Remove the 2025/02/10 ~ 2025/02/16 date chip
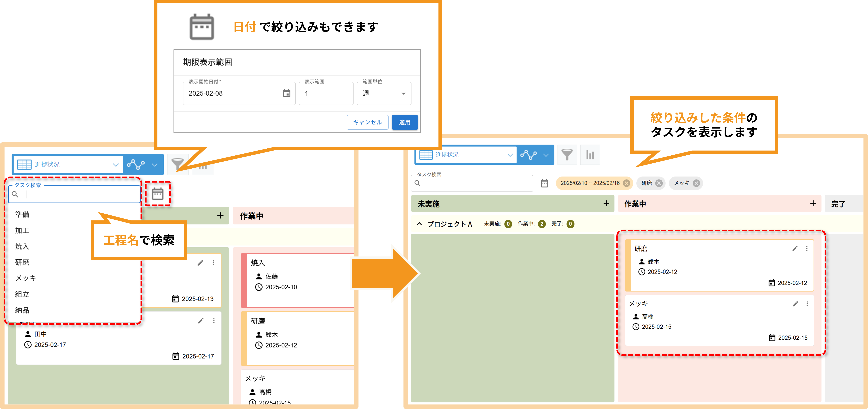The height and width of the screenshot is (409, 868). click(x=626, y=183)
